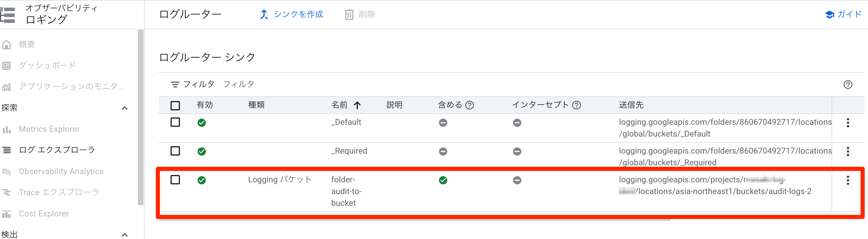Click the 種類 column header
The width and height of the screenshot is (868, 239).
[x=256, y=105]
